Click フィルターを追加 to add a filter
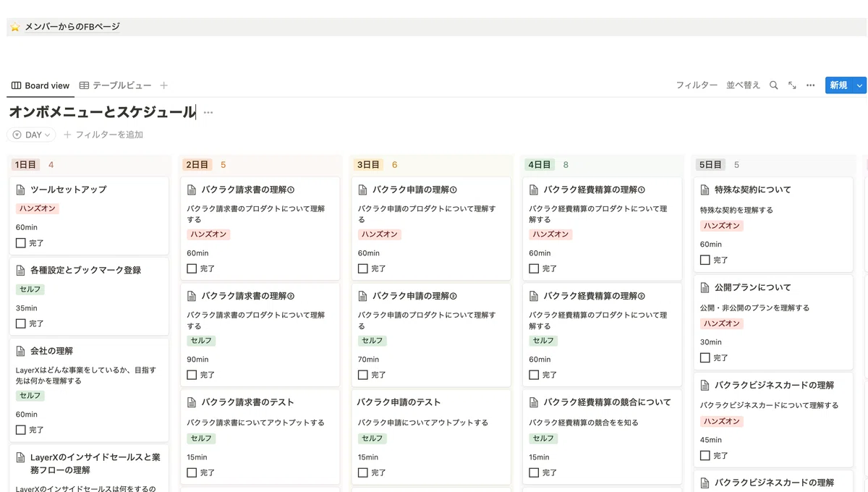The height and width of the screenshot is (492, 868). click(x=103, y=135)
